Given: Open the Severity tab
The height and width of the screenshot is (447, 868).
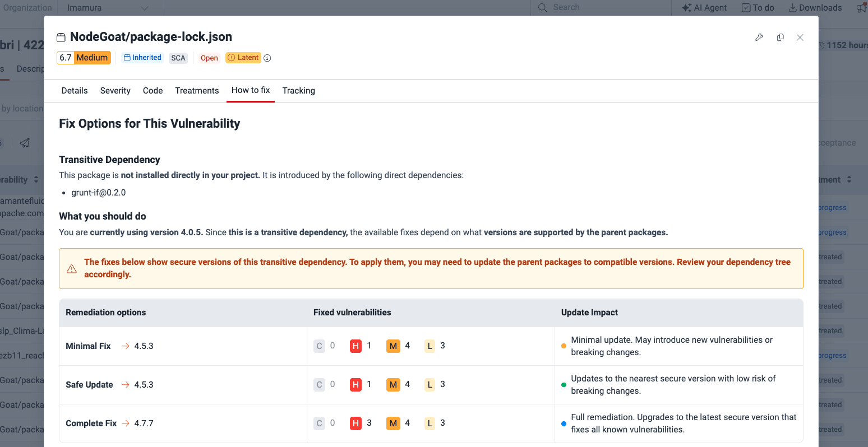Looking at the screenshot, I should coord(116,91).
